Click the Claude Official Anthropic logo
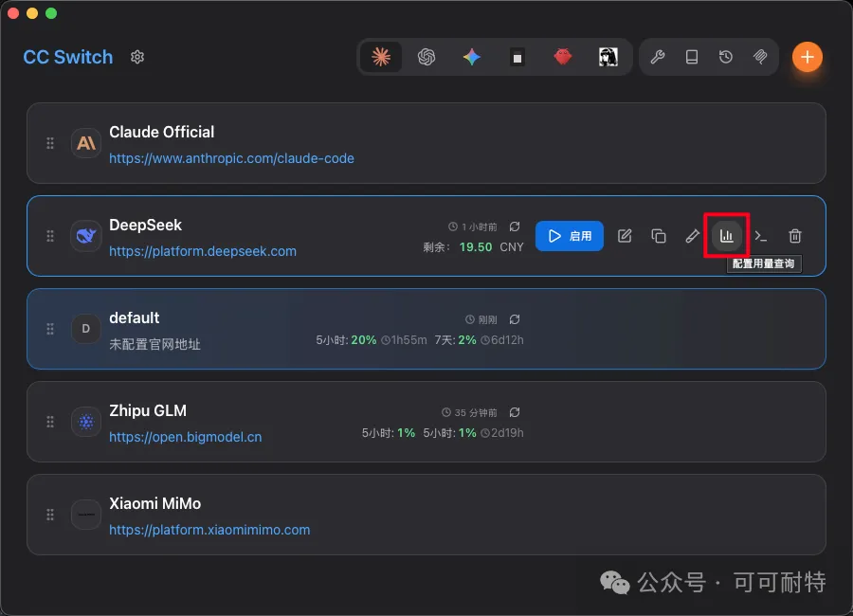This screenshot has height=616, width=853. 86,143
